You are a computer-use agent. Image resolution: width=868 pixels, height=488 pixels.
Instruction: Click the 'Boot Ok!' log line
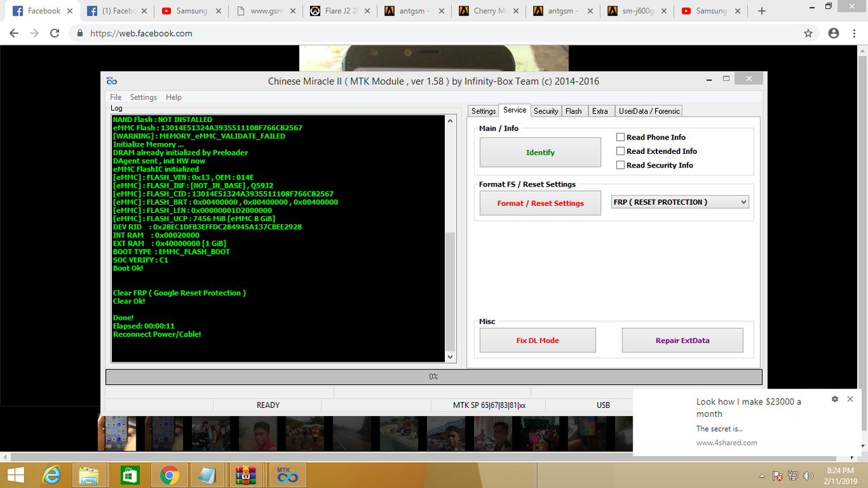coord(128,268)
